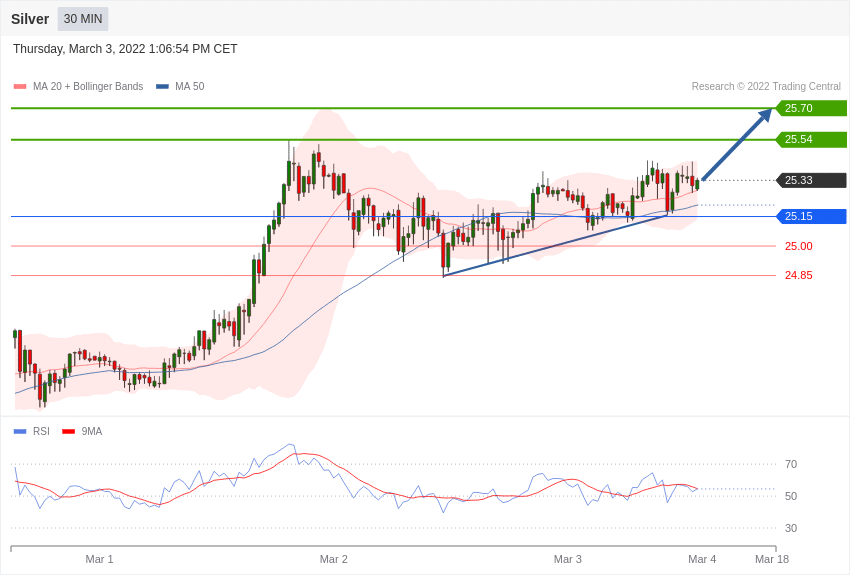Click the 24.85 red support label
850x576 pixels.
(798, 276)
